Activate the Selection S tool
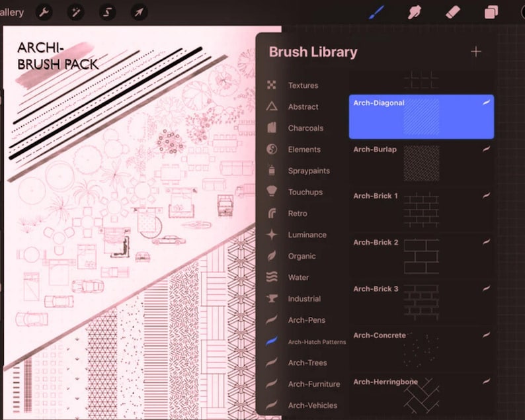The image size is (525, 420). 107,13
